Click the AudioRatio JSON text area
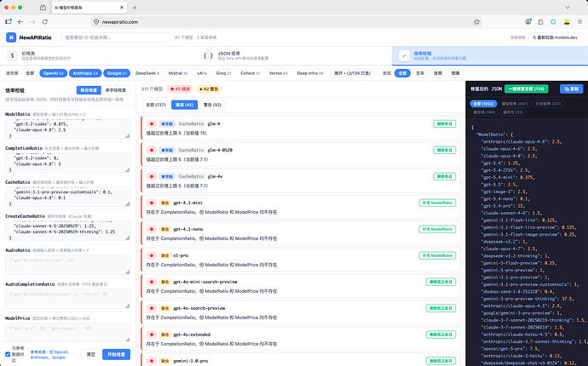The height and width of the screenshot is (366, 588). [68, 265]
